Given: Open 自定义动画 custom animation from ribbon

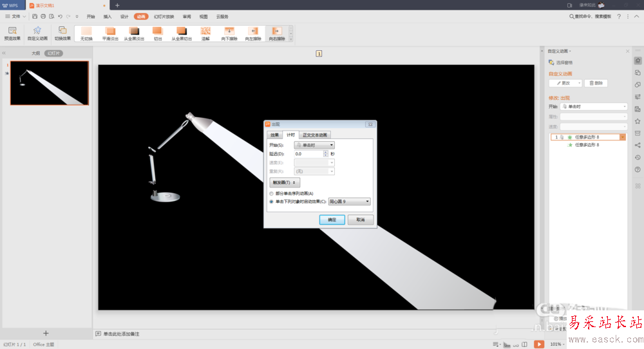Looking at the screenshot, I should click(x=37, y=33).
